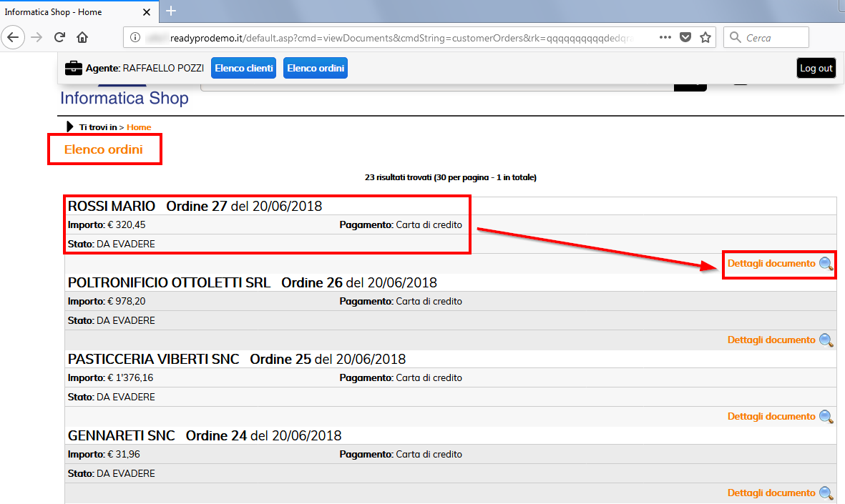Reload the current page

(x=60, y=37)
